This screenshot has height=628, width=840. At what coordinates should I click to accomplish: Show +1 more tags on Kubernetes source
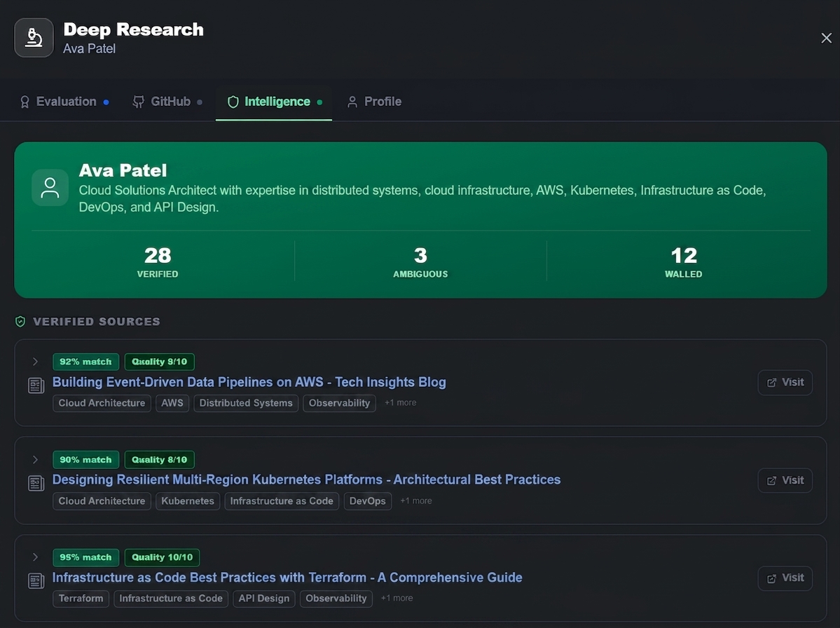pos(415,500)
